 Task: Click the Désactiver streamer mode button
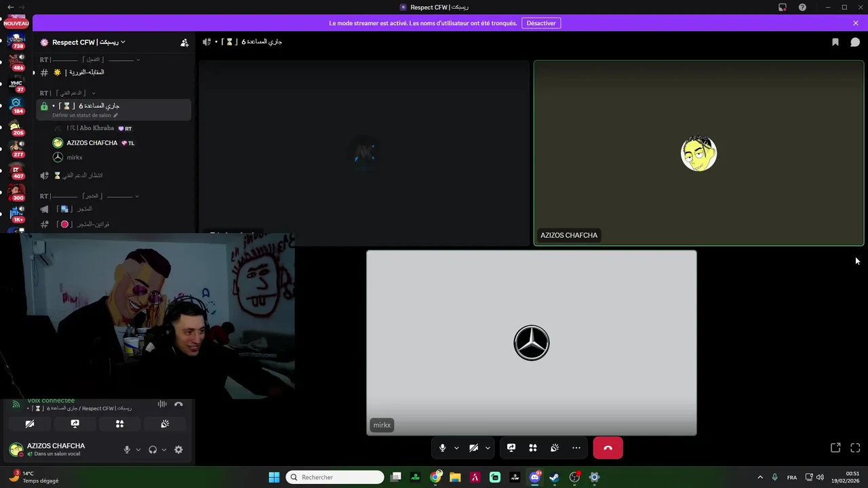(541, 23)
